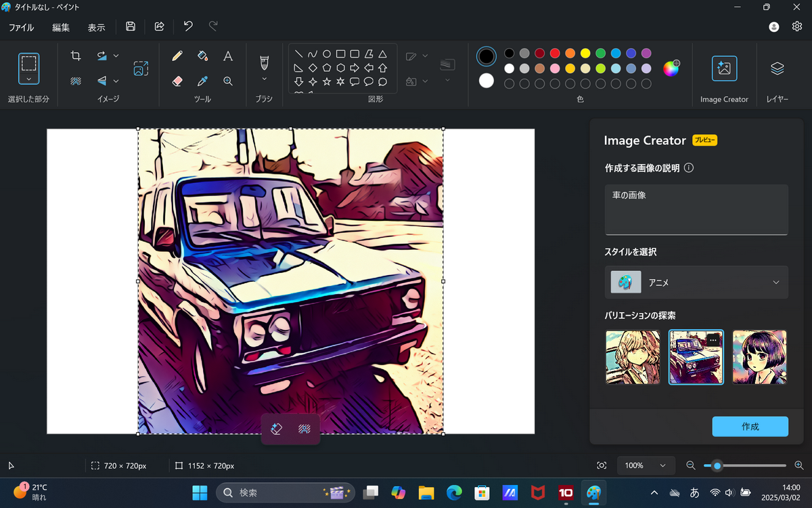The width and height of the screenshot is (812, 508).
Task: Pick the Color picker eyedropper tool
Action: click(202, 81)
